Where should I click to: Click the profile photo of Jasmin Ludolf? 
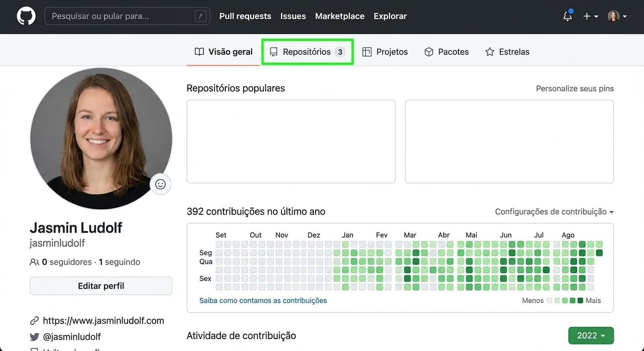(x=101, y=138)
